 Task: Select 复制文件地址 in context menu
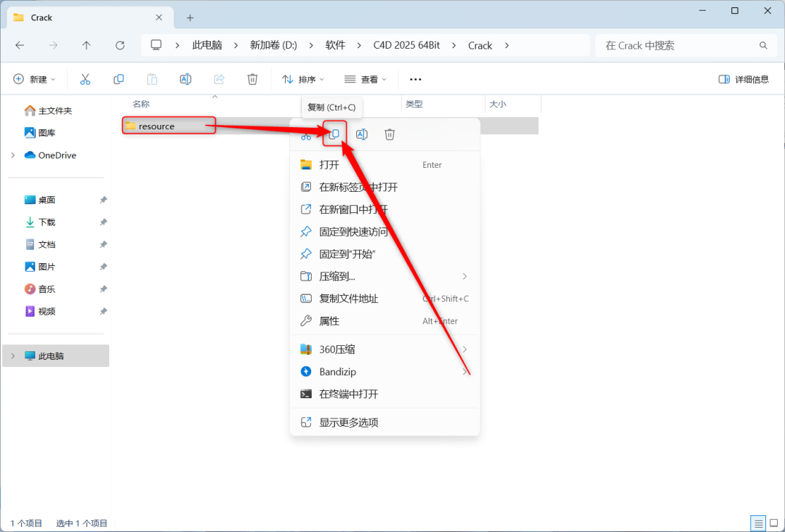pyautogui.click(x=385, y=299)
